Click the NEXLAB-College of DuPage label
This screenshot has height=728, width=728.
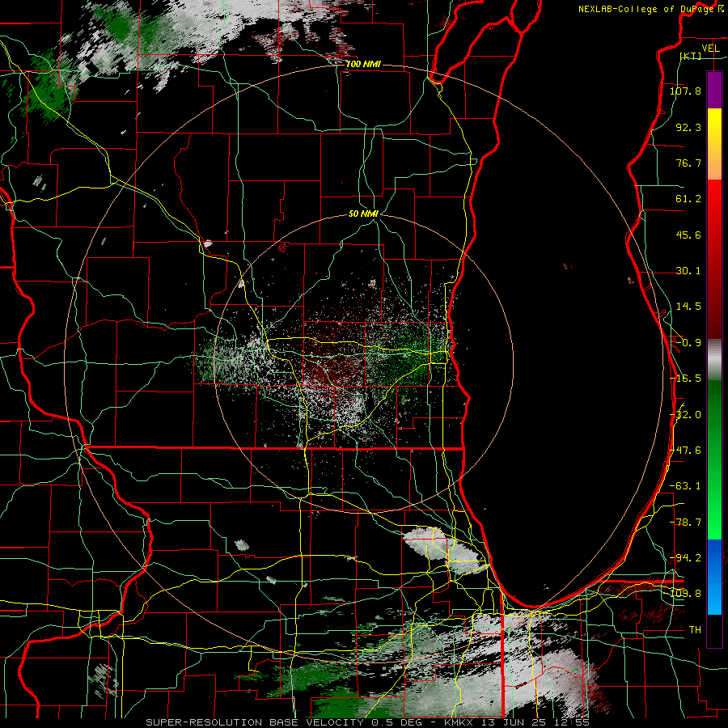point(647,9)
